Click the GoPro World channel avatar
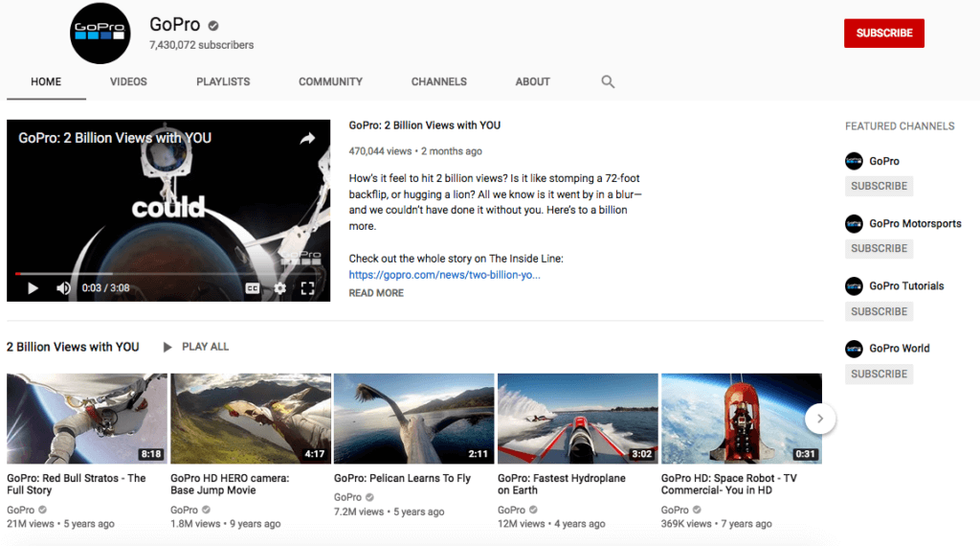The image size is (980, 546). pyautogui.click(x=854, y=349)
